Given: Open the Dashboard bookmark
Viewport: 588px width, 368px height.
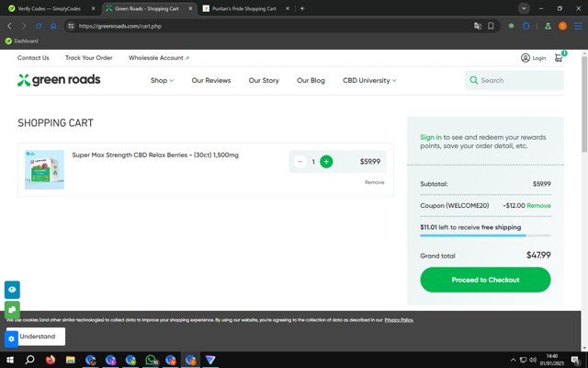Looking at the screenshot, I should coord(22,40).
